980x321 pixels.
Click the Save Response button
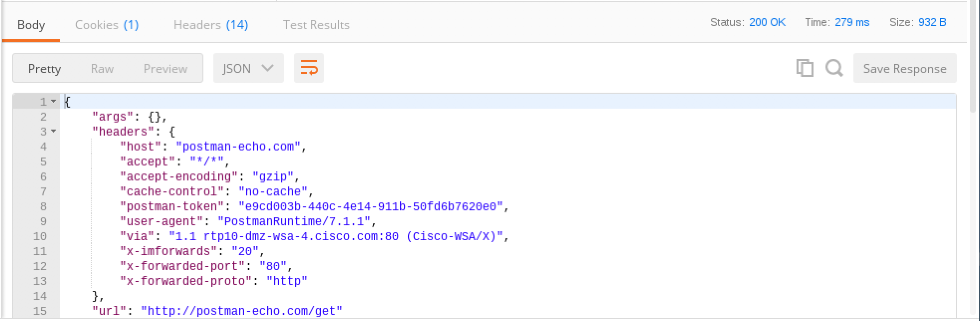click(905, 68)
